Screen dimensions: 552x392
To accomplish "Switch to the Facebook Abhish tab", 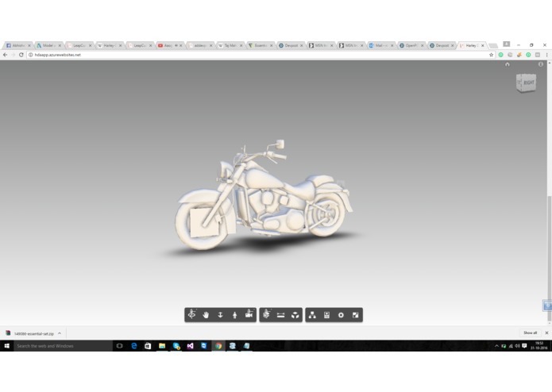I will click(x=17, y=46).
